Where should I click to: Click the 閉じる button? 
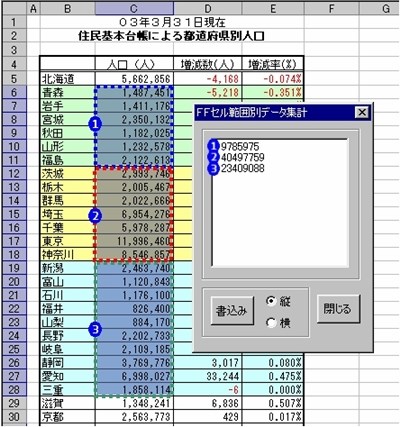pos(338,309)
